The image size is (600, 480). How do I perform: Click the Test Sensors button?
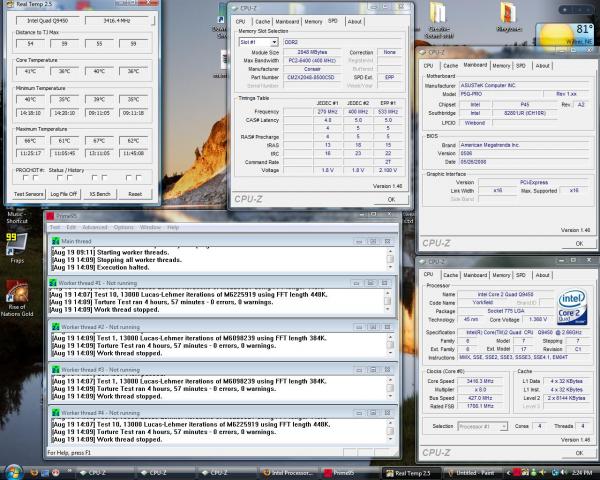[29, 194]
